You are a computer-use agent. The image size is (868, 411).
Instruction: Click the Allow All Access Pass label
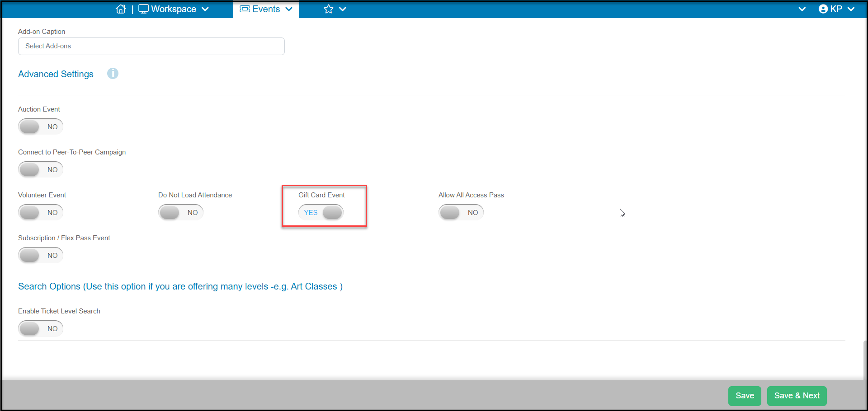471,195
